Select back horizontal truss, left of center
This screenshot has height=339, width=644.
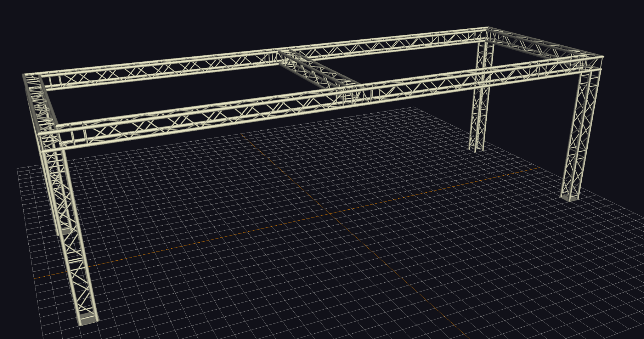click(x=159, y=68)
